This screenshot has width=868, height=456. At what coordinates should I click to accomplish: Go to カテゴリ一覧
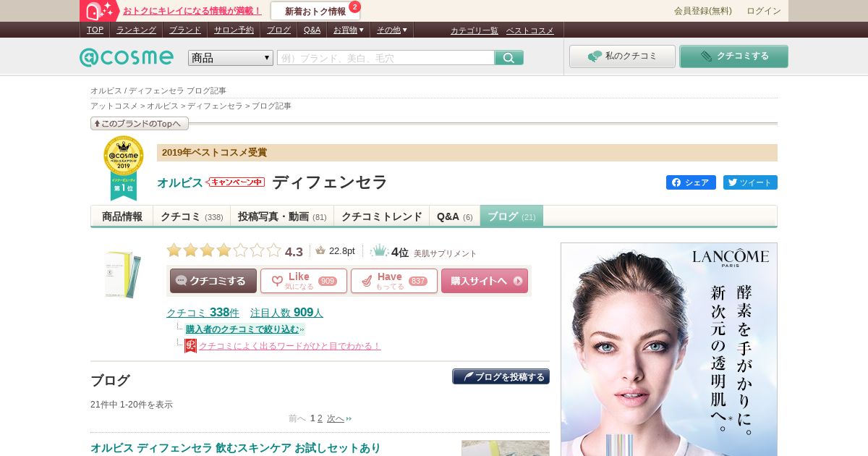tap(475, 30)
